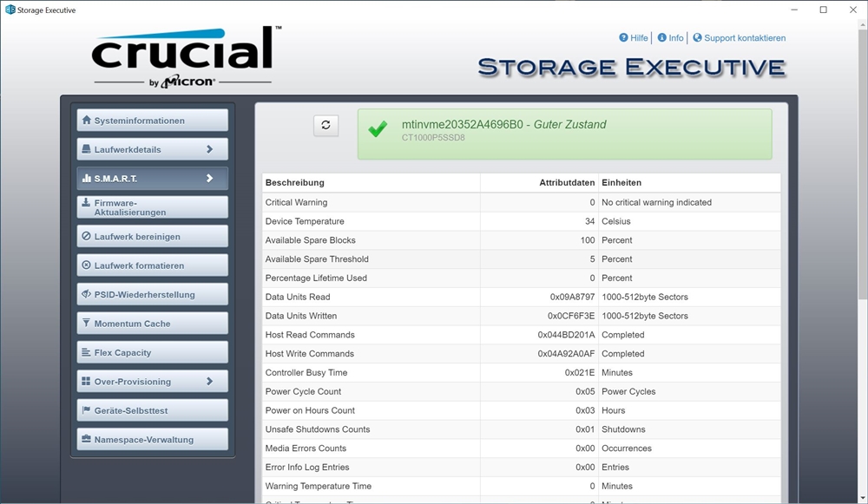Open the Support kontaktieren link
This screenshot has height=504, width=868.
[x=745, y=37]
